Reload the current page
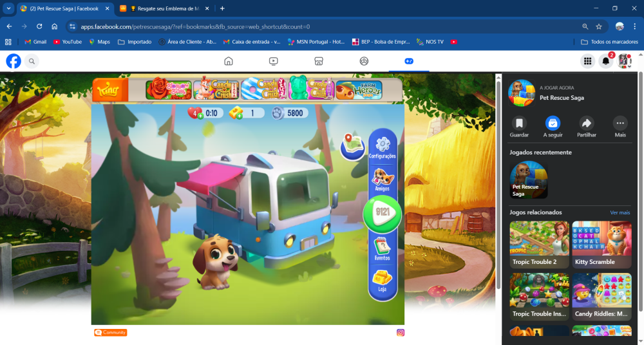This screenshot has height=345, width=644. pyautogui.click(x=39, y=26)
